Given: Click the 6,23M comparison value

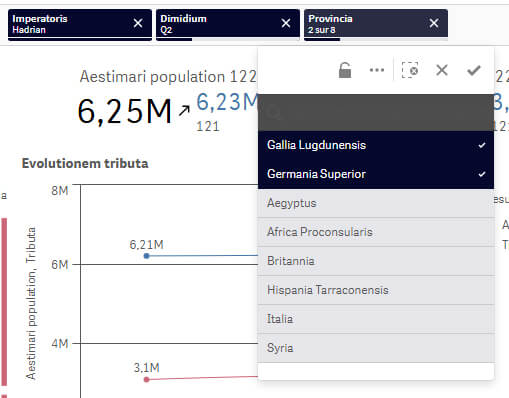Looking at the screenshot, I should click(x=227, y=102).
